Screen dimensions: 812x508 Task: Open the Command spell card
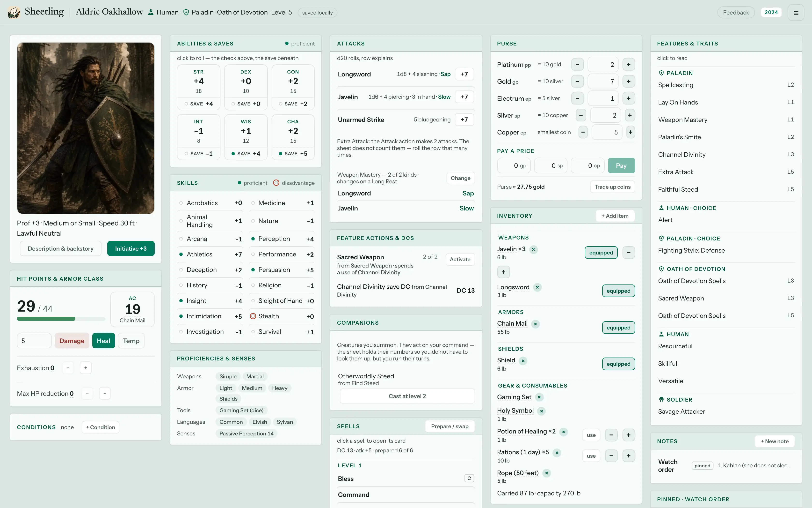coord(406,495)
